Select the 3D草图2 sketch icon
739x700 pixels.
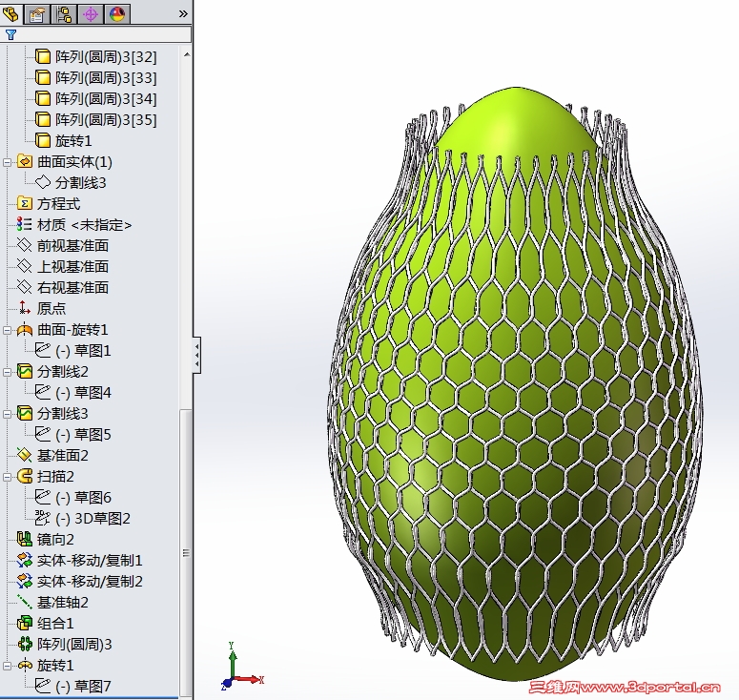point(43,518)
